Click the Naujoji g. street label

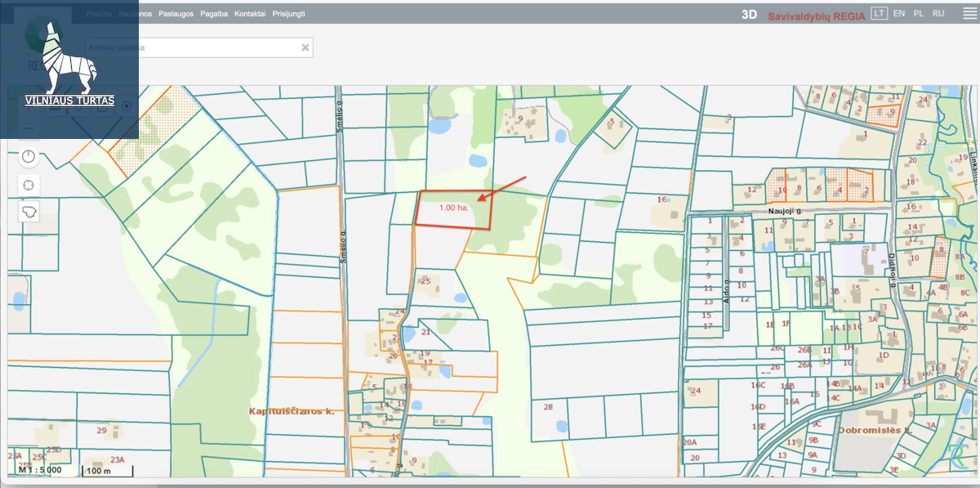click(x=786, y=211)
